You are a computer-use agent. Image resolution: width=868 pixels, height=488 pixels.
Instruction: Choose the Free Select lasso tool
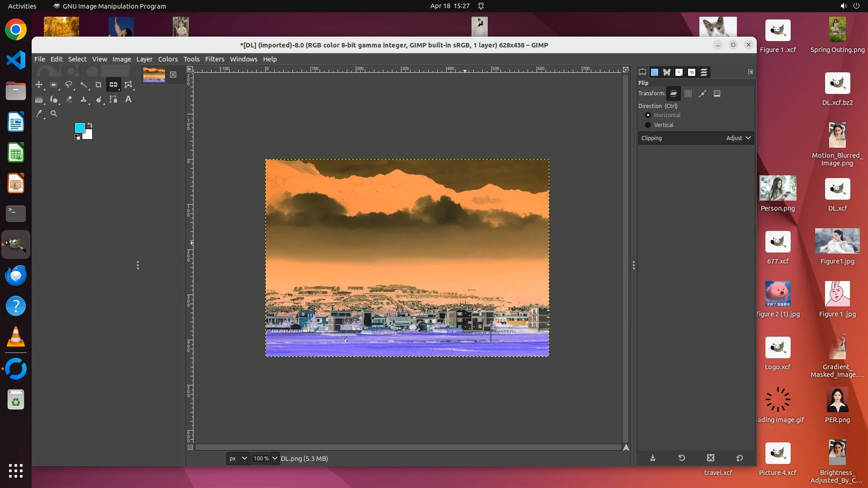(69, 85)
